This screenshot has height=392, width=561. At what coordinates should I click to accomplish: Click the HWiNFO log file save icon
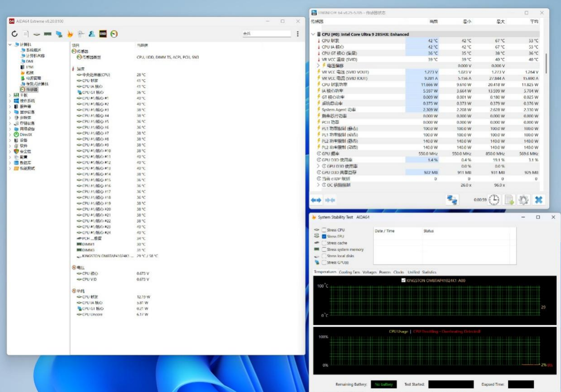509,200
